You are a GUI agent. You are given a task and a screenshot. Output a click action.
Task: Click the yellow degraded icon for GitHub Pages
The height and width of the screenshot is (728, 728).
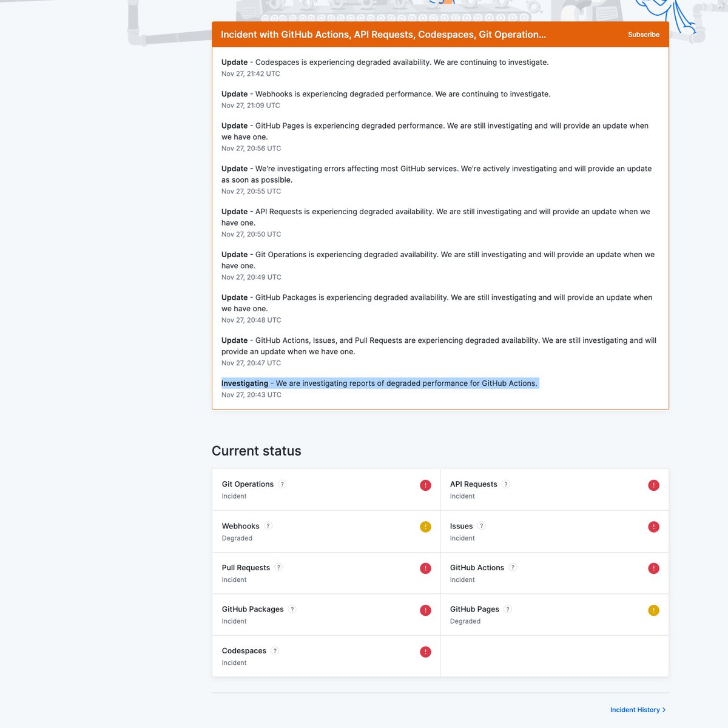654,610
